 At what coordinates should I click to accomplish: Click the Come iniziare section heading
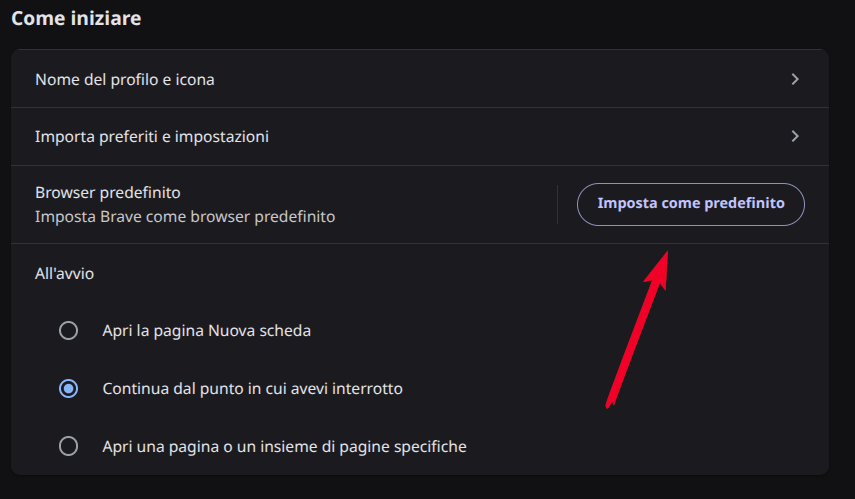[76, 18]
